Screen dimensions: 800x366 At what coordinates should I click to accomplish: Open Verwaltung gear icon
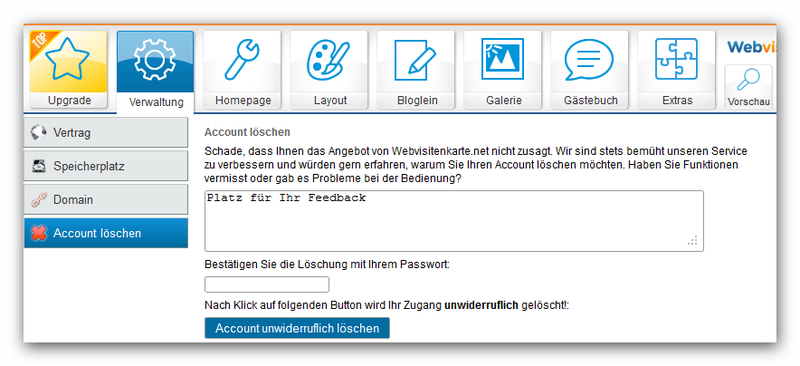coord(155,60)
